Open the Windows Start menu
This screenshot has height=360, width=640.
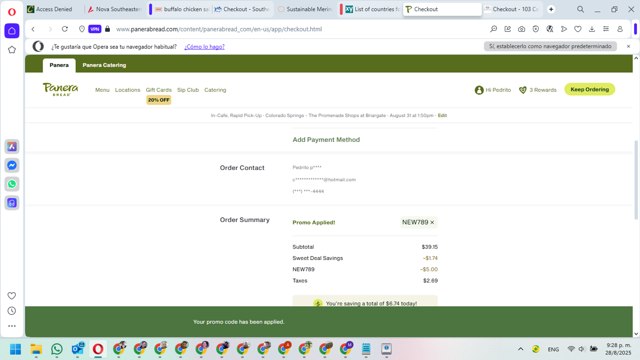[x=16, y=349]
